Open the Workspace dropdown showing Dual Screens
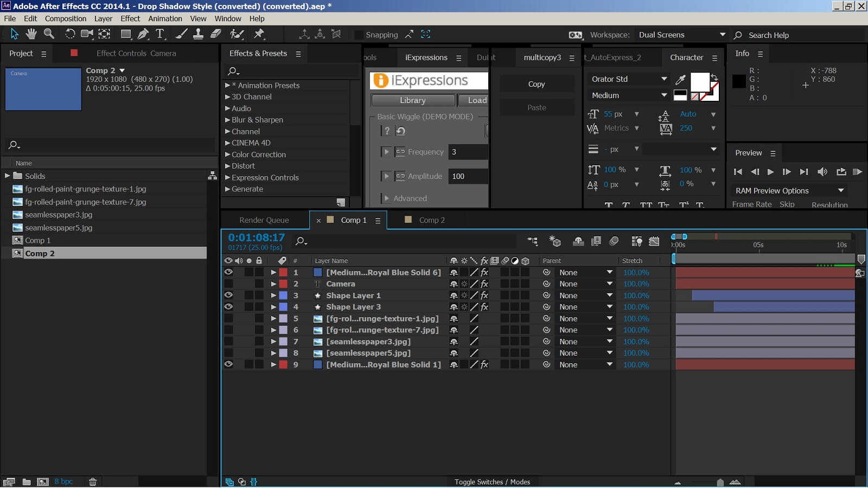This screenshot has height=488, width=868. pos(681,35)
